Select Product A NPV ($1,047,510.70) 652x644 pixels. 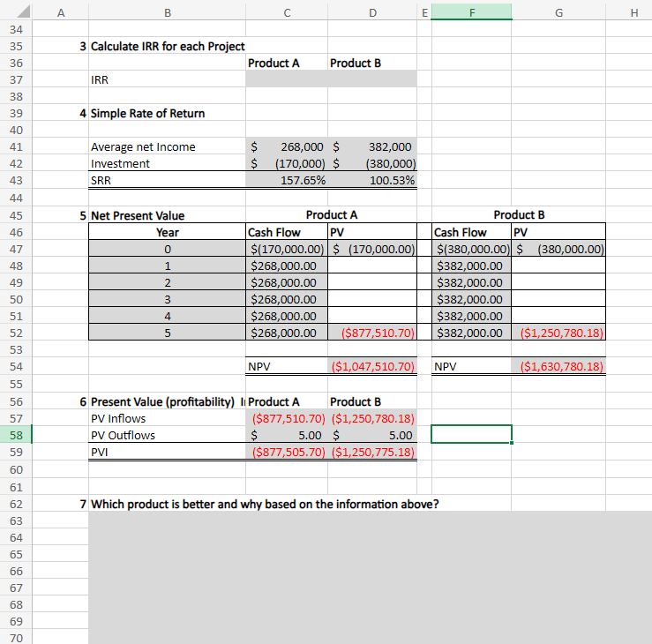pyautogui.click(x=372, y=366)
